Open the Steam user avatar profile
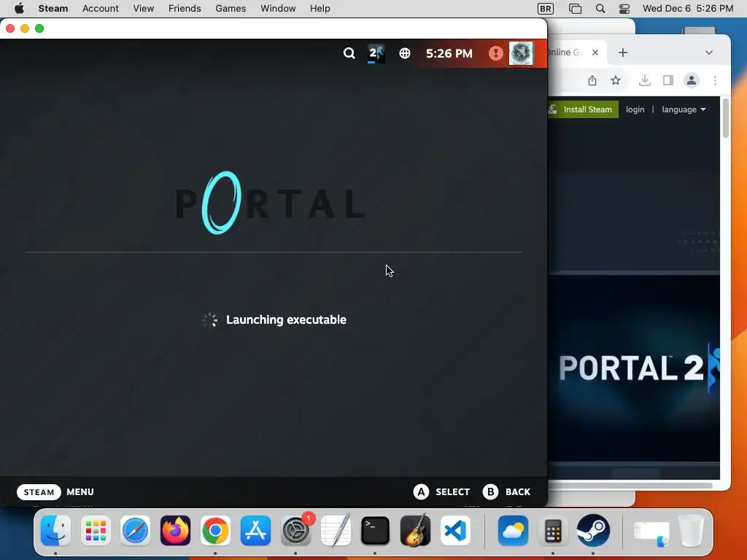The width and height of the screenshot is (747, 560). [x=521, y=53]
